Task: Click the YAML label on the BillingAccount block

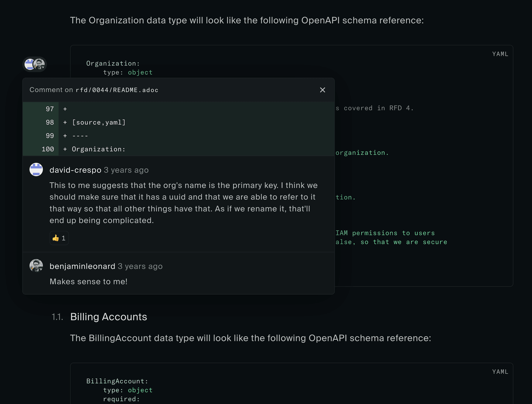Action: 500,372
